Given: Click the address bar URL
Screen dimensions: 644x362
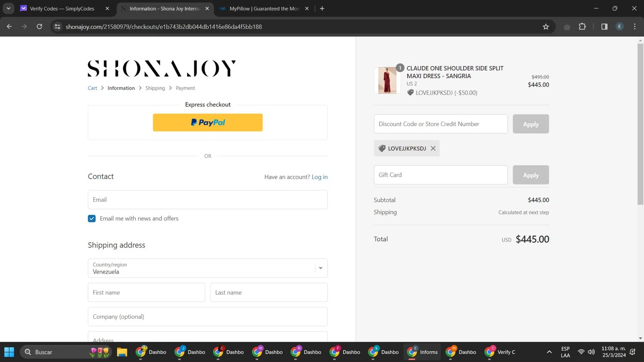Looking at the screenshot, I should click(x=164, y=27).
